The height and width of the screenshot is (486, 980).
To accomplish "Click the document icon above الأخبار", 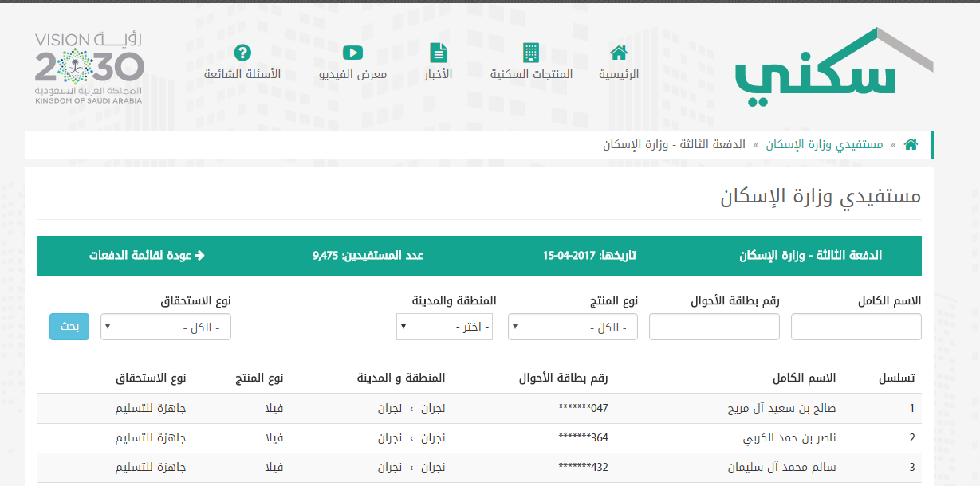I will click(439, 53).
